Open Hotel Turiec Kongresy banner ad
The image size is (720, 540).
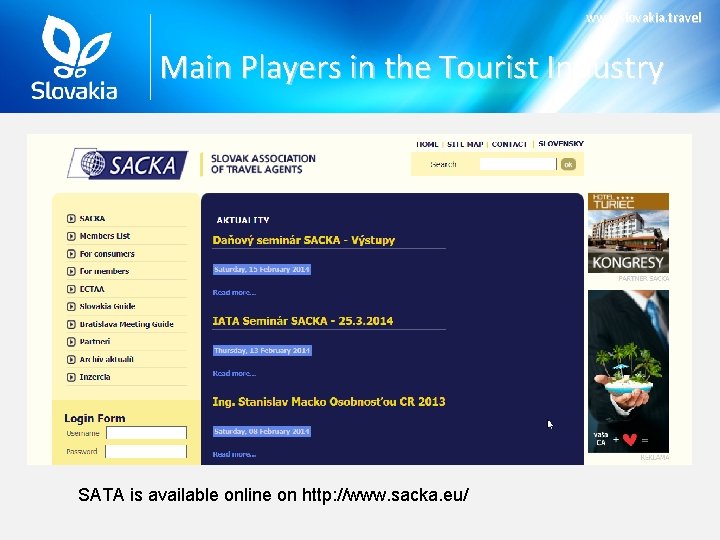click(628, 233)
